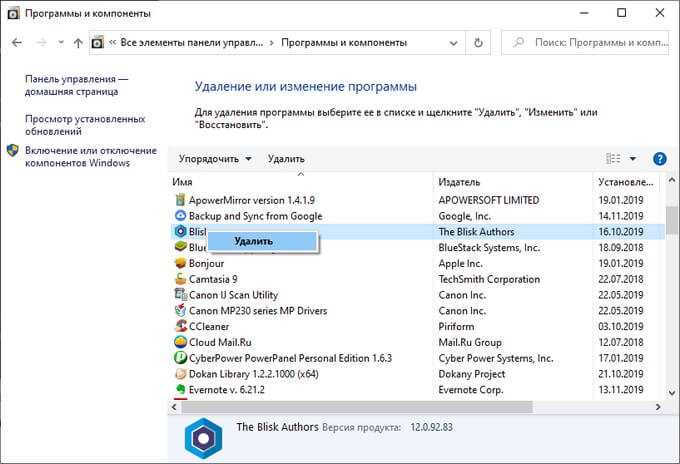
Task: Open the help icon
Action: coord(660,159)
